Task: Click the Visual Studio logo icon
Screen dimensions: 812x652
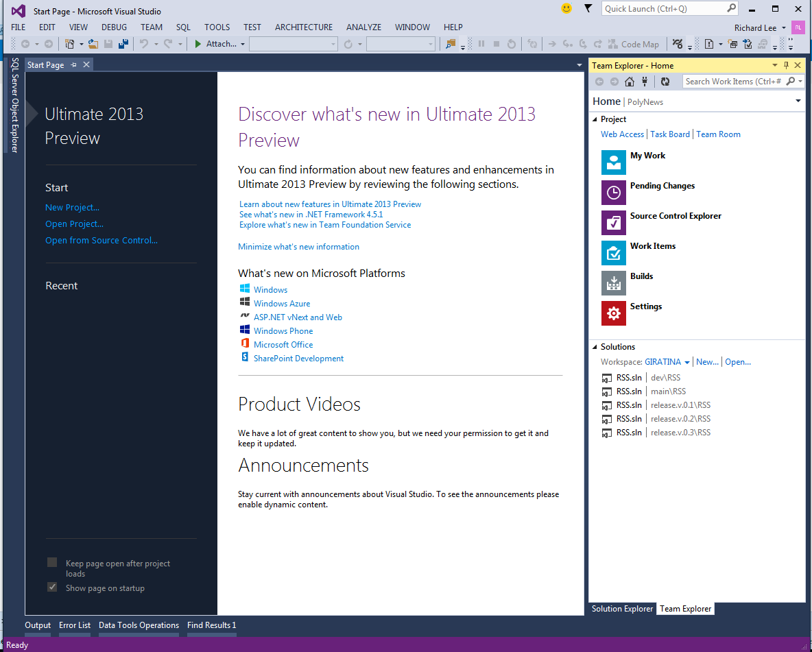Action: [19, 11]
